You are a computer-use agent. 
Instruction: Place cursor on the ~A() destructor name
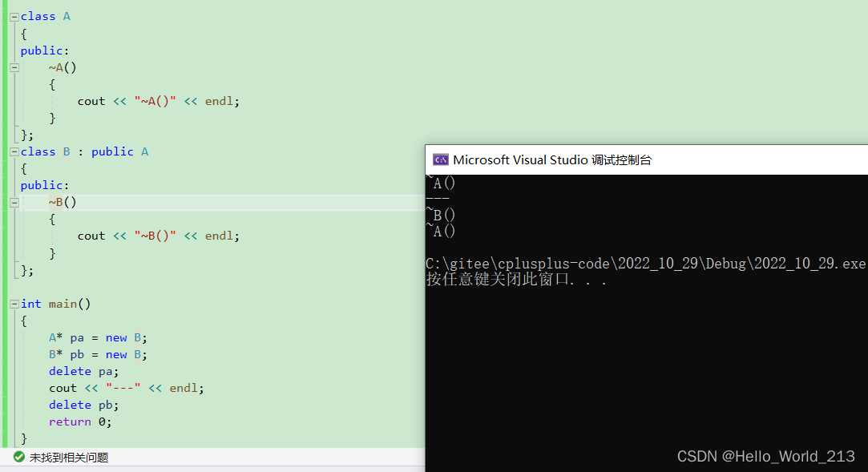tap(63, 67)
